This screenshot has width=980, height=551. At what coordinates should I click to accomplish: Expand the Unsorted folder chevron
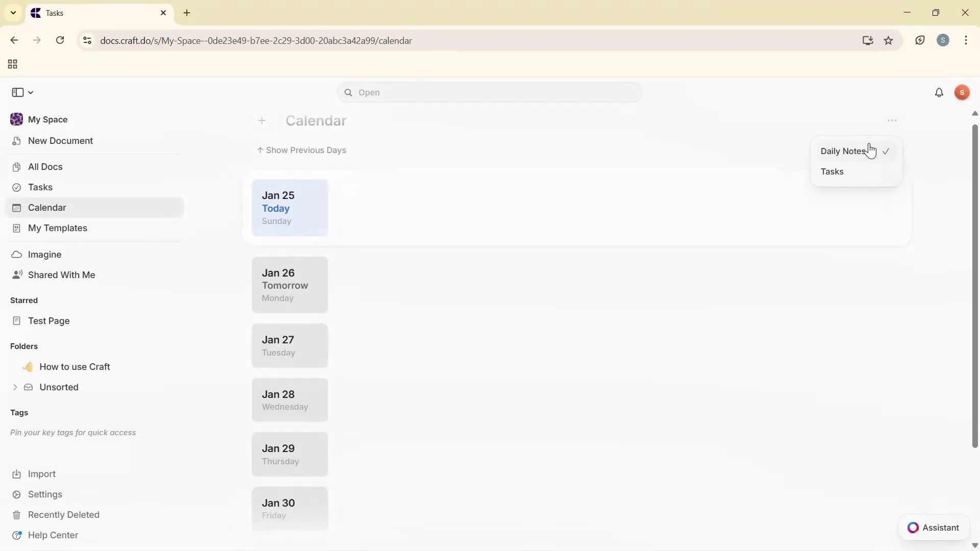[15, 387]
